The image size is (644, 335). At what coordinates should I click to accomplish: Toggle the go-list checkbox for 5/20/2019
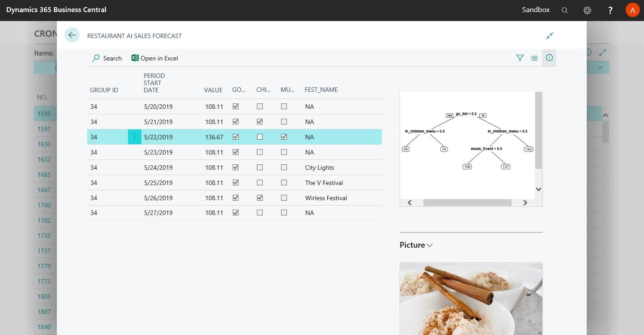(x=236, y=107)
